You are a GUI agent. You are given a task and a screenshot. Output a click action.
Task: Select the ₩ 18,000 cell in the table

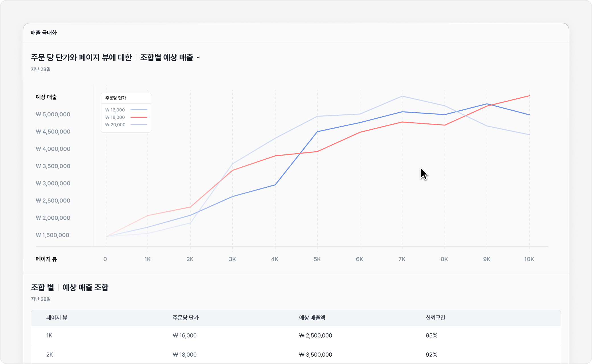coord(185,355)
